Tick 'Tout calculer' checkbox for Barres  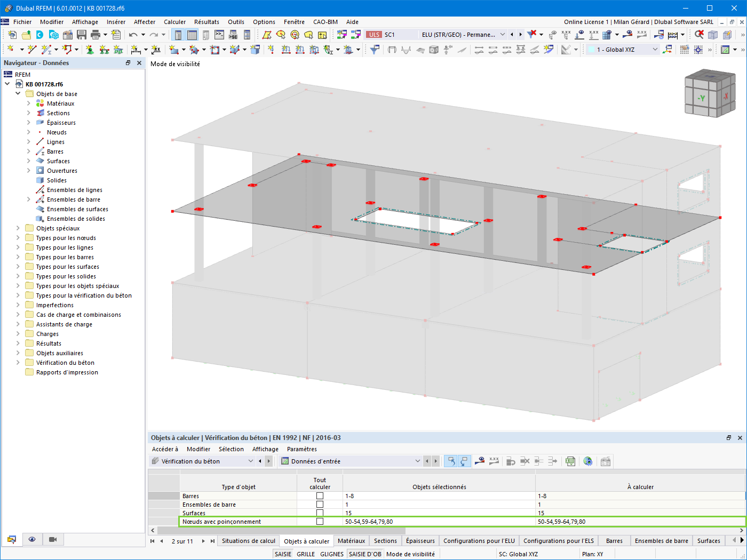click(x=320, y=496)
